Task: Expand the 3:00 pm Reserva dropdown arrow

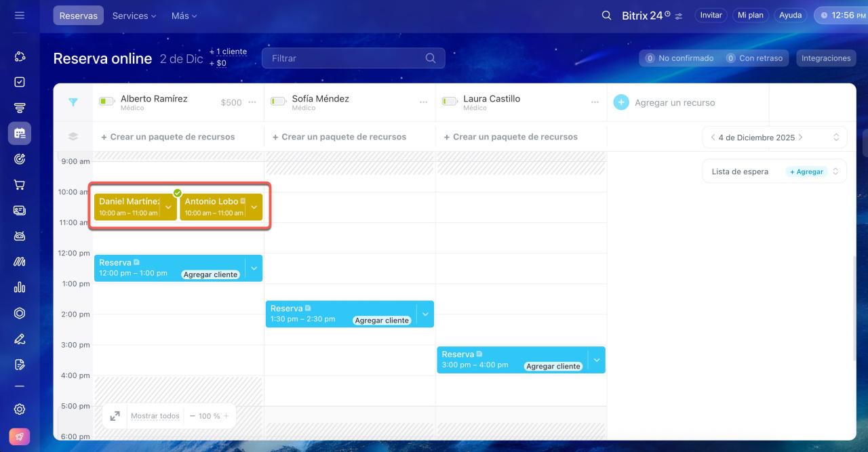Action: (597, 360)
